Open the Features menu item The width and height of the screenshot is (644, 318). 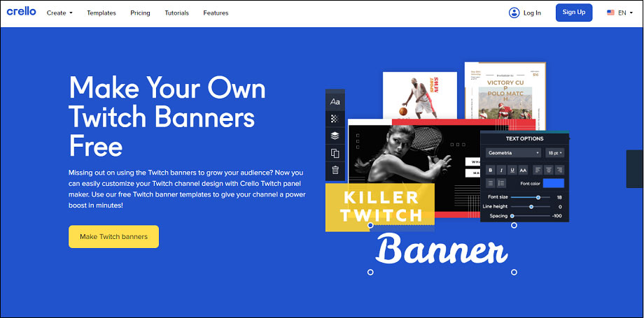pyautogui.click(x=216, y=13)
